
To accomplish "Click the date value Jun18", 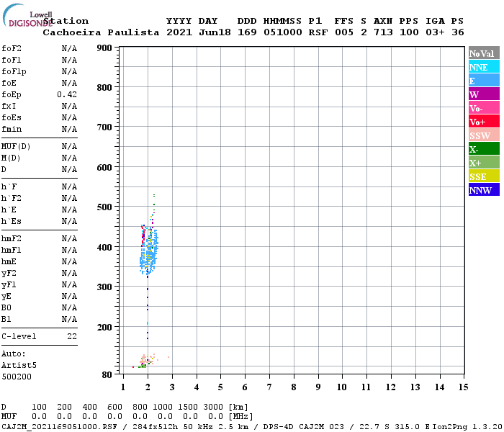I will click(215, 32).
